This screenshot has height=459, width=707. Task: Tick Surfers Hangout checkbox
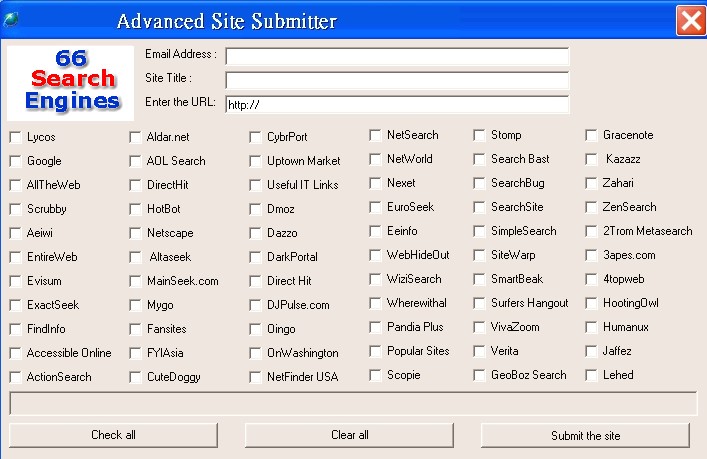[x=479, y=303]
